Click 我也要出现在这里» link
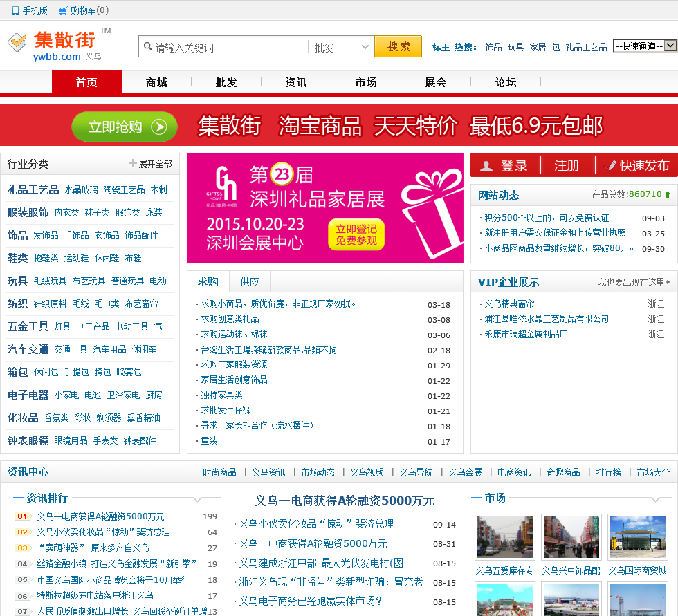 coord(634,283)
